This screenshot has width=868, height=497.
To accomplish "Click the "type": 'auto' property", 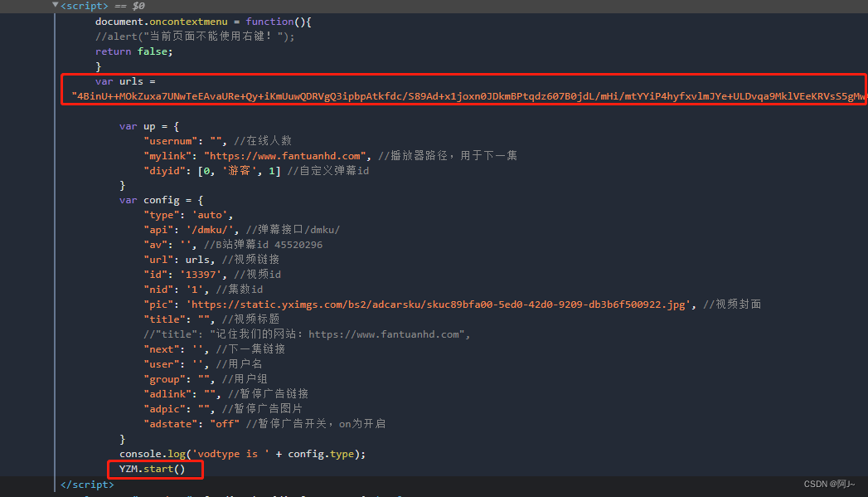I will tap(188, 215).
